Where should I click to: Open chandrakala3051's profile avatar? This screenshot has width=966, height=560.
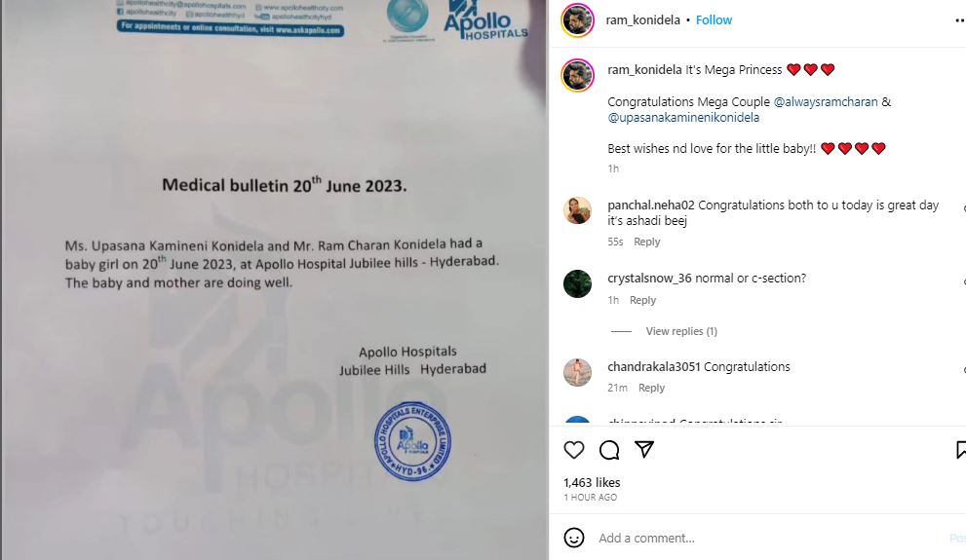(577, 372)
